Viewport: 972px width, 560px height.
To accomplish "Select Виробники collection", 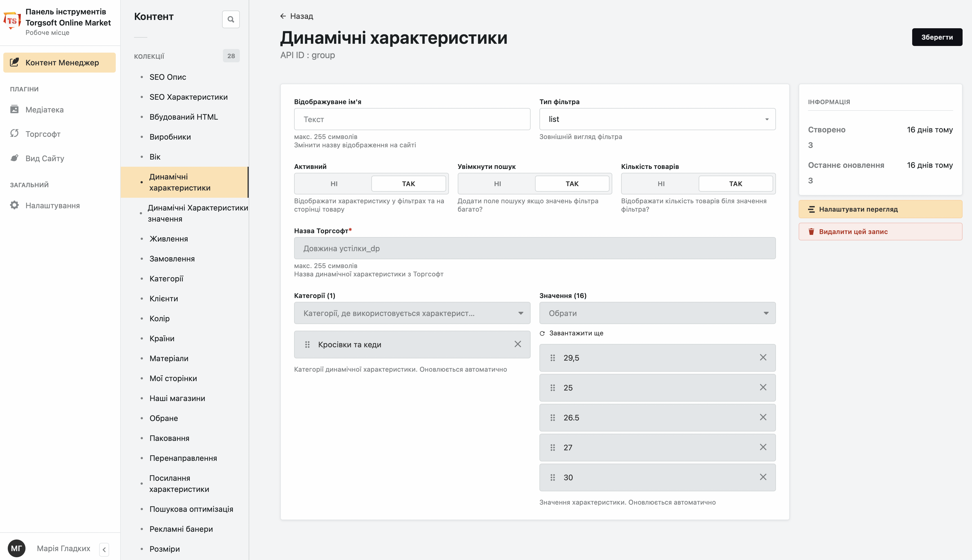I will (170, 137).
